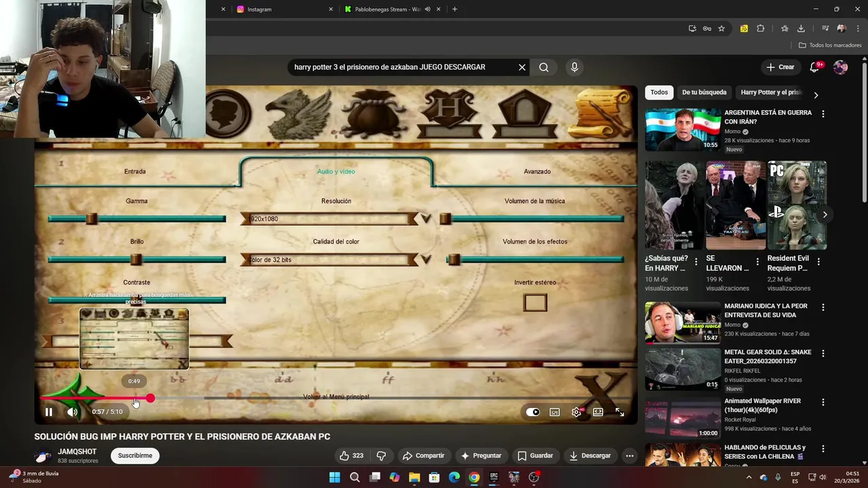This screenshot has height=488, width=868.
Task: Switch to Pablobenegas Stream tab
Action: tap(387, 9)
